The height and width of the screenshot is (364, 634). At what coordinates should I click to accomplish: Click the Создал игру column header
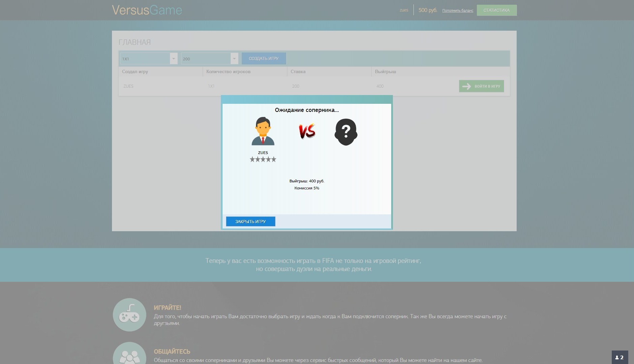click(x=135, y=72)
